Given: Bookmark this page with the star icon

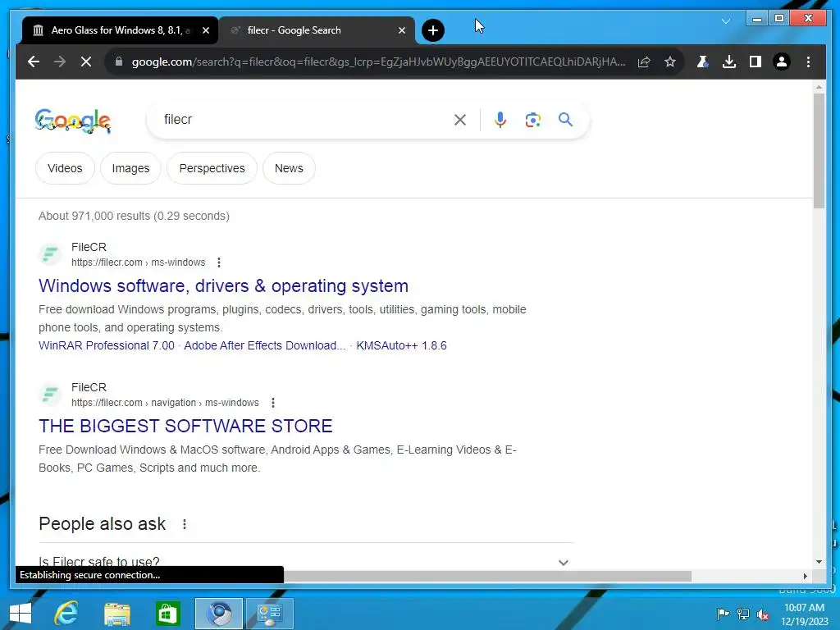Looking at the screenshot, I should point(669,62).
